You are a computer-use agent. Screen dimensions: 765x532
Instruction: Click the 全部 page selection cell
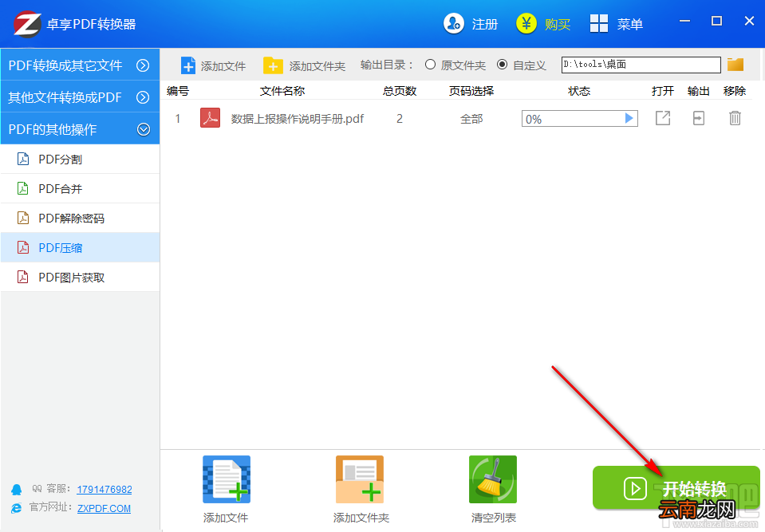point(471,119)
